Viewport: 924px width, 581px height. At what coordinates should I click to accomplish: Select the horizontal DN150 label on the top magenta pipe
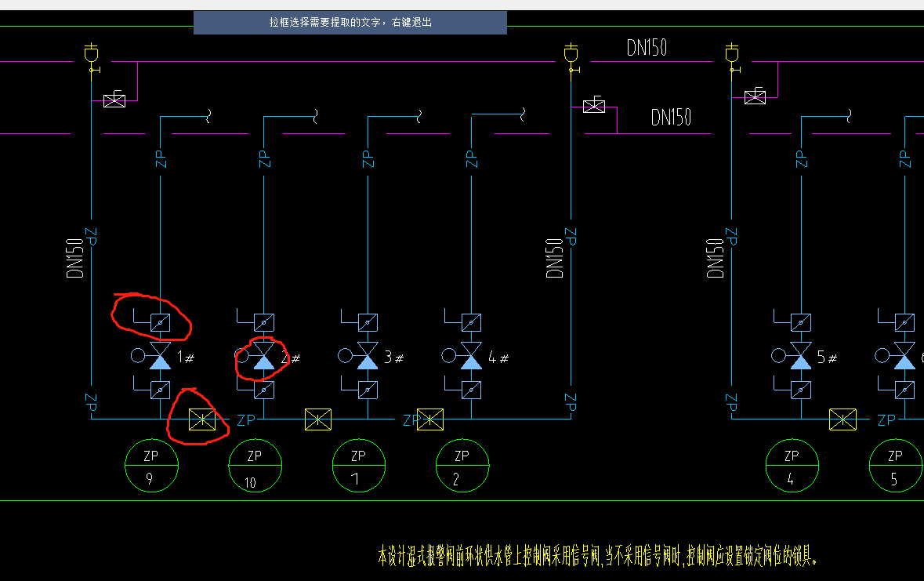tap(647, 48)
